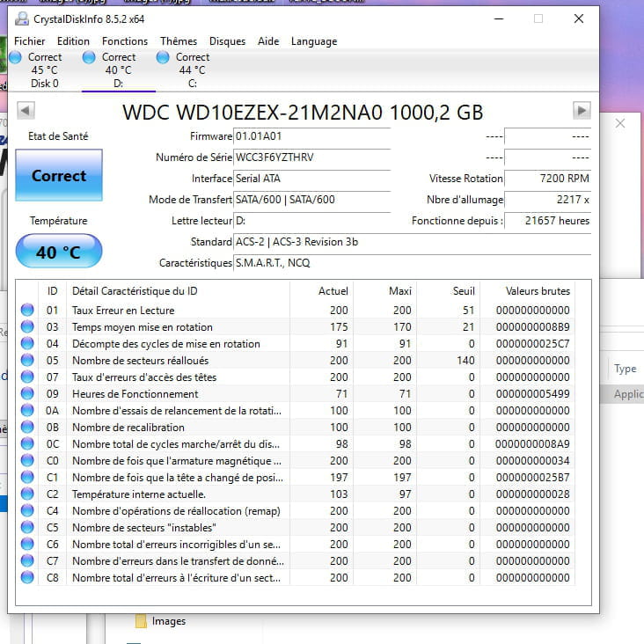This screenshot has width=644, height=644.
Task: Click the serial number field WCC3F6YZTHRV
Action: (311, 157)
